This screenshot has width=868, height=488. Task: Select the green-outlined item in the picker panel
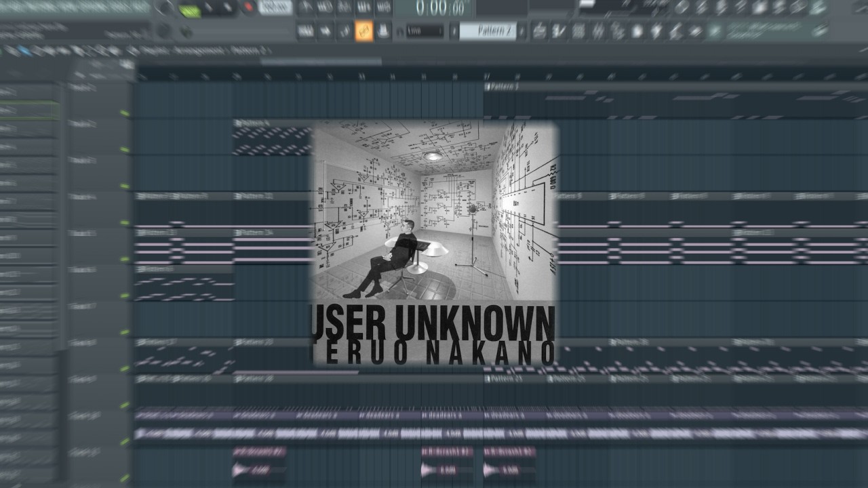29,110
